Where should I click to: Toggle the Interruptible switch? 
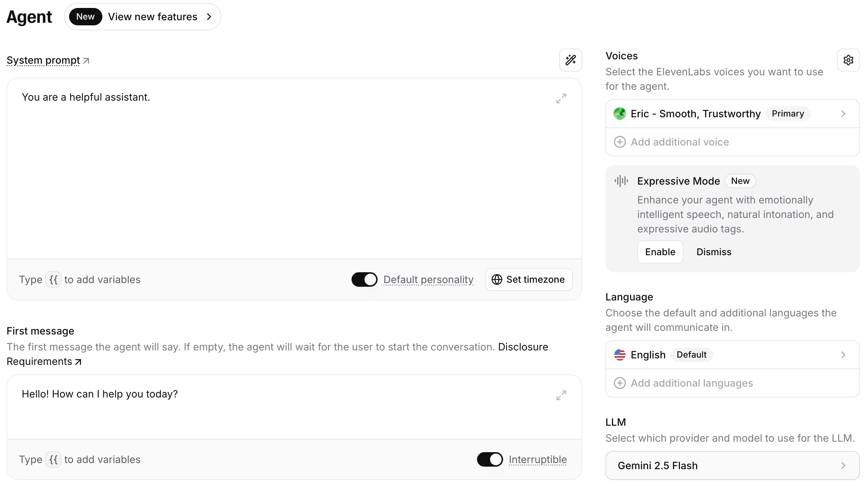[490, 459]
